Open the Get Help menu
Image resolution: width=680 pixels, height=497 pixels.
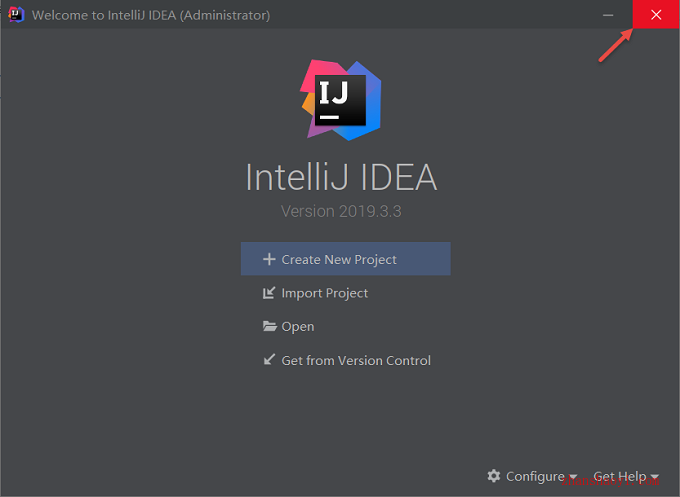point(626,476)
